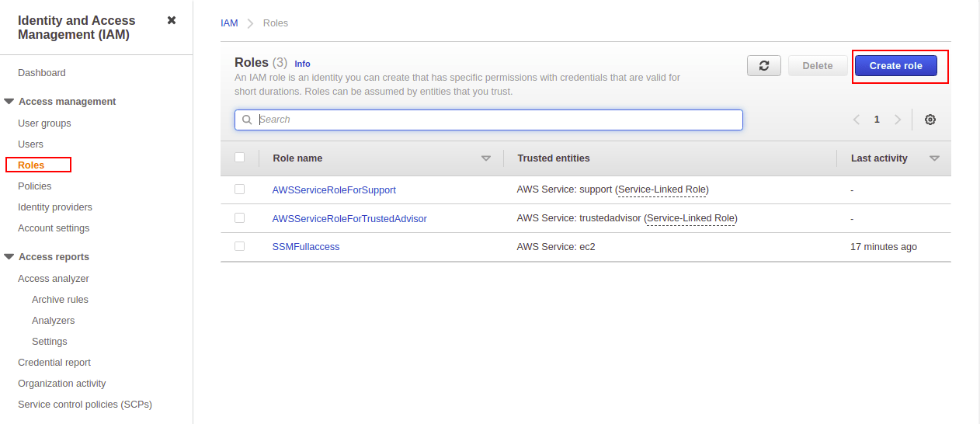Select Roles in the sidebar
980x424 pixels.
tap(31, 165)
